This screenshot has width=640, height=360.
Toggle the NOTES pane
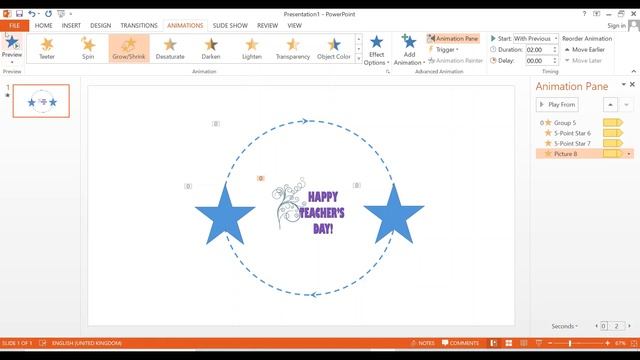423,343
